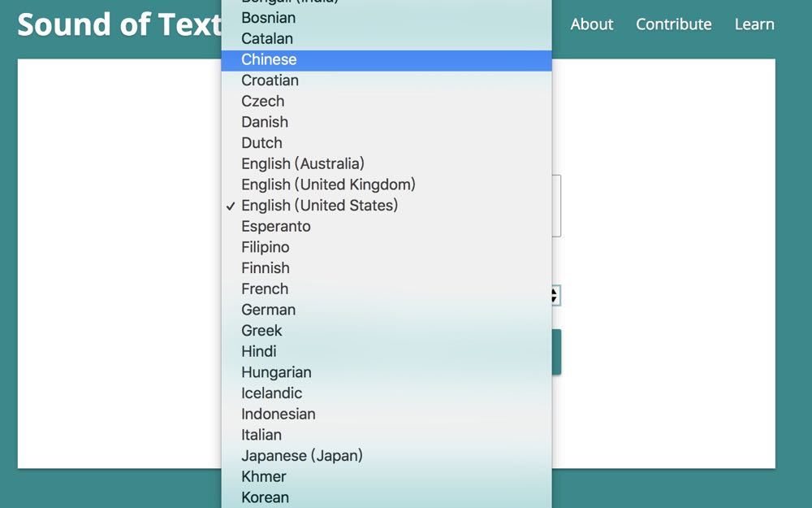Choose Czech from the list
The height and width of the screenshot is (508, 812).
[387, 101]
